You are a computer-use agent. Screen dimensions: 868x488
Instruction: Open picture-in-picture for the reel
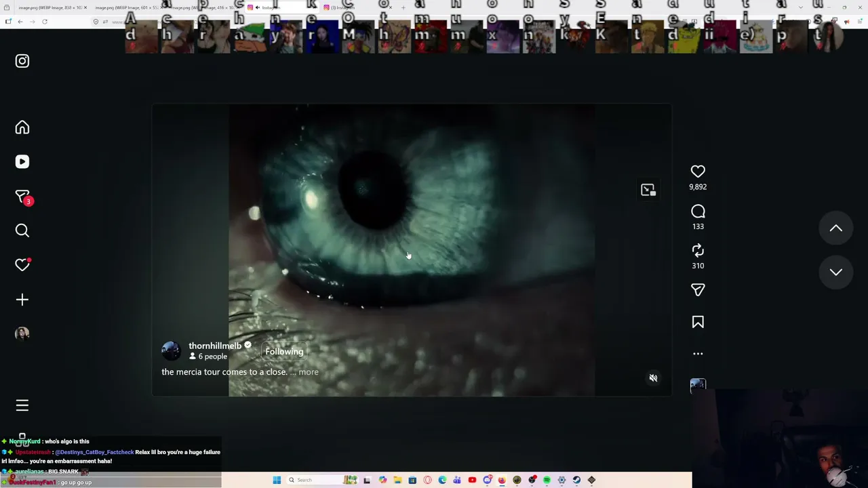[x=648, y=190]
